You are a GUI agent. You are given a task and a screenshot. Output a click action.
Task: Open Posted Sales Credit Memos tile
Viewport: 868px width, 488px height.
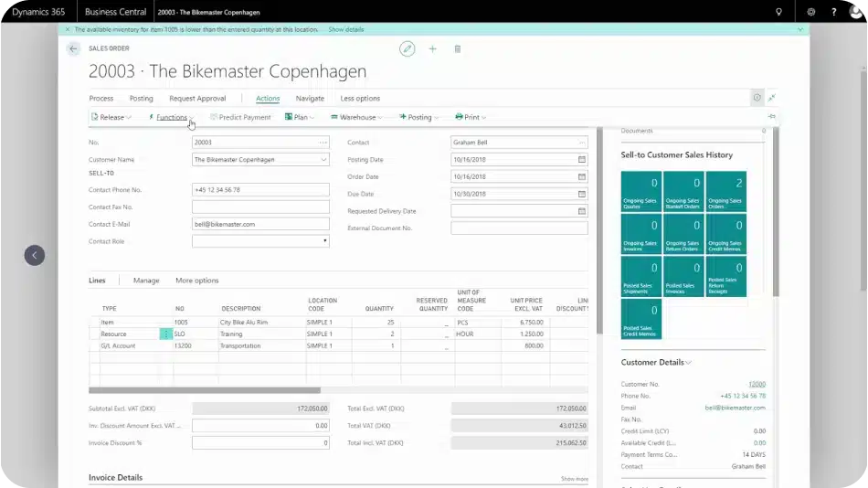(641, 319)
